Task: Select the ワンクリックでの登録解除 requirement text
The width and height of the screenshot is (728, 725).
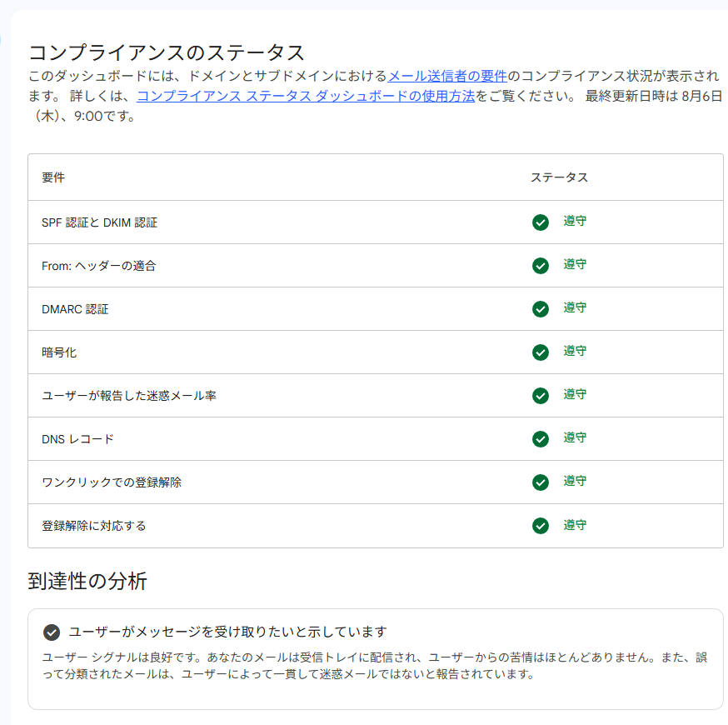Action: [112, 482]
